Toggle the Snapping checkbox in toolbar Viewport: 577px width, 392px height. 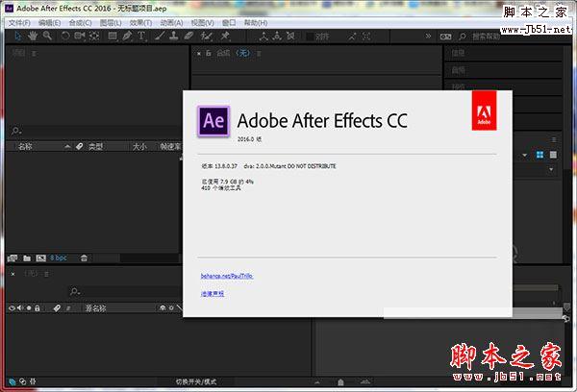click(311, 37)
